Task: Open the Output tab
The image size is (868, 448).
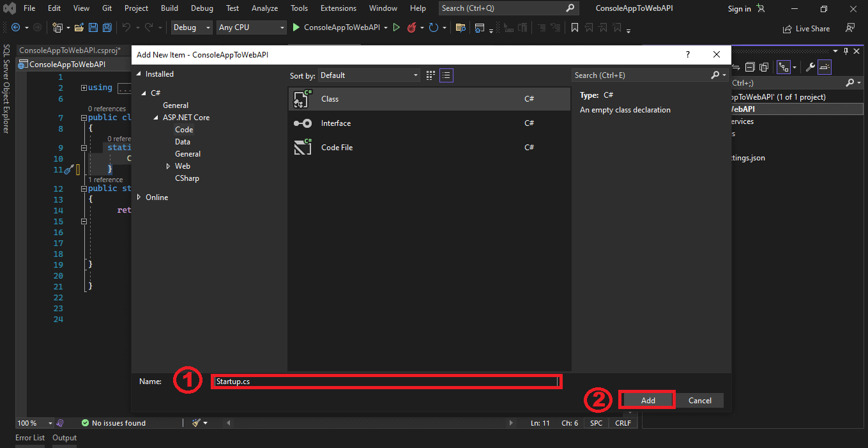Action: (65, 438)
